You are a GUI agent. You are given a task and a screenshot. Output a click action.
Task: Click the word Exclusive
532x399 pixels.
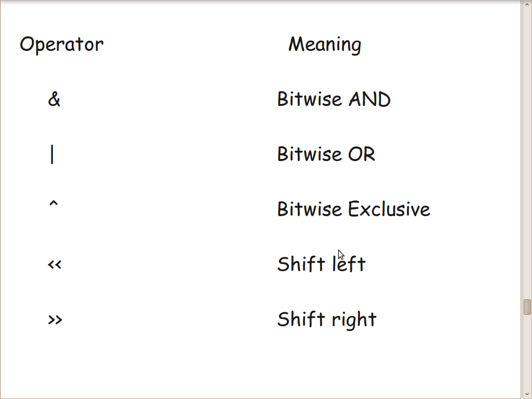389,209
